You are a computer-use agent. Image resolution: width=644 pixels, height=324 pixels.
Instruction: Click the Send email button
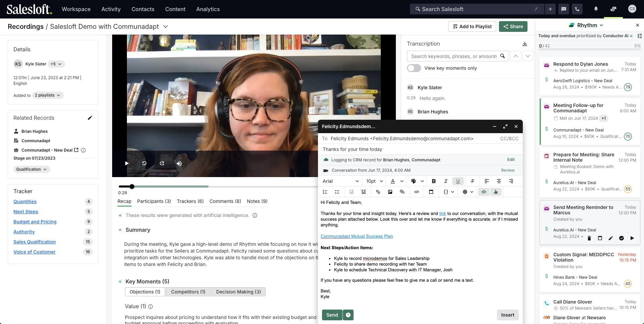[x=332, y=315]
